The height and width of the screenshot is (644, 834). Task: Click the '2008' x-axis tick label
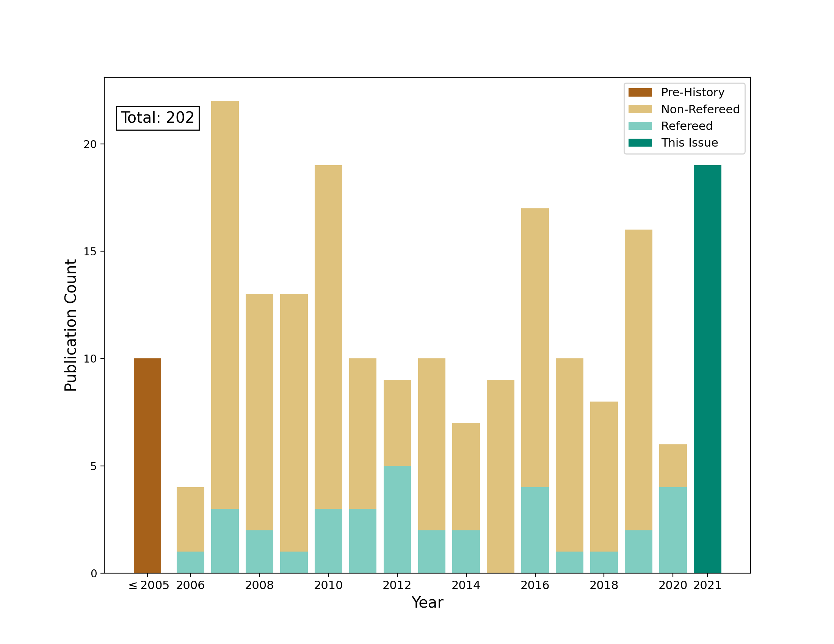[259, 585]
